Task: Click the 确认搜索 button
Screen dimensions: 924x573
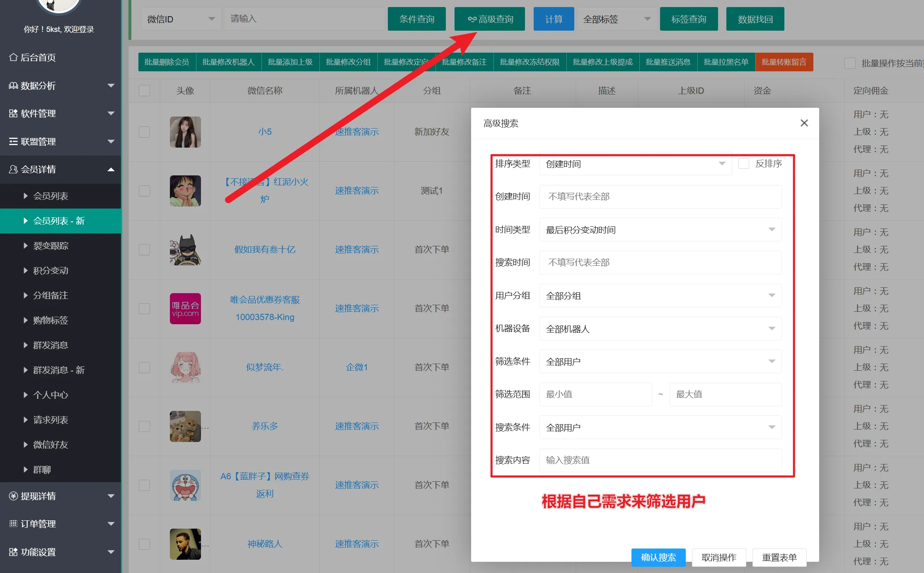Action: [658, 558]
